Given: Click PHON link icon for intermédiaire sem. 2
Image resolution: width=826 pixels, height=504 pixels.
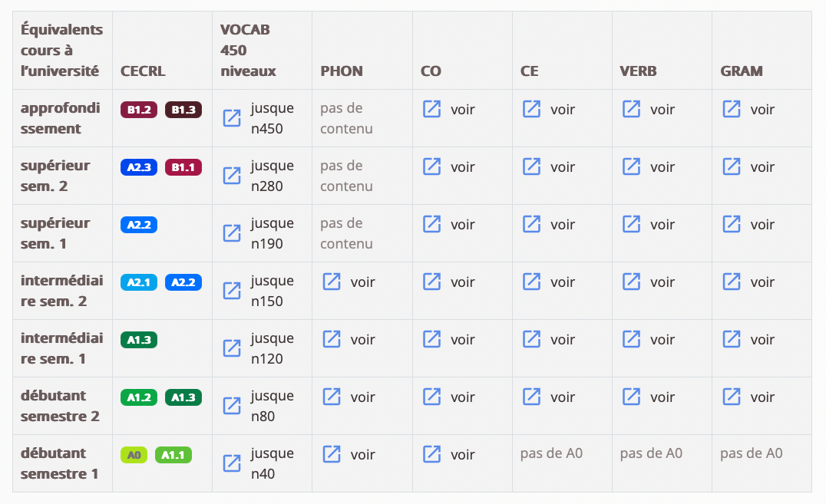Looking at the screenshot, I should point(332,282).
